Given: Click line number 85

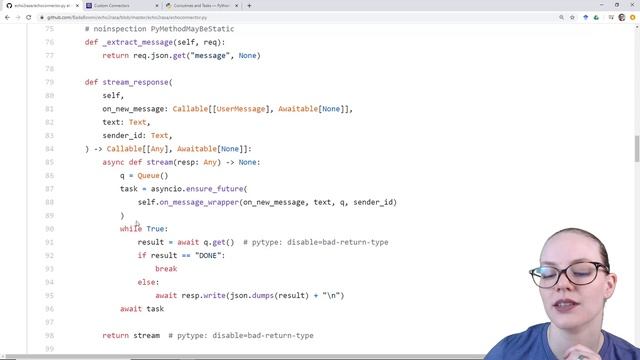Looking at the screenshot, I should coord(49,162).
